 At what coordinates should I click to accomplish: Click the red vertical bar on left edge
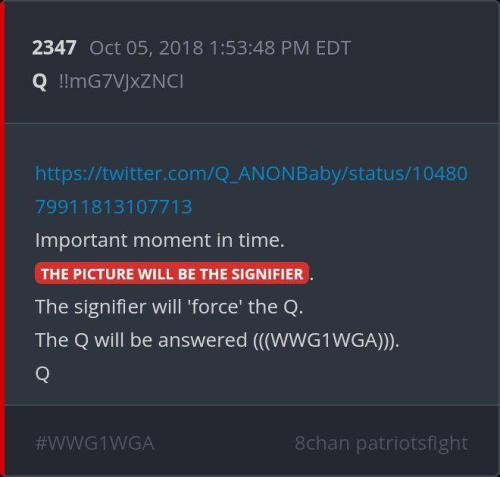(2, 238)
